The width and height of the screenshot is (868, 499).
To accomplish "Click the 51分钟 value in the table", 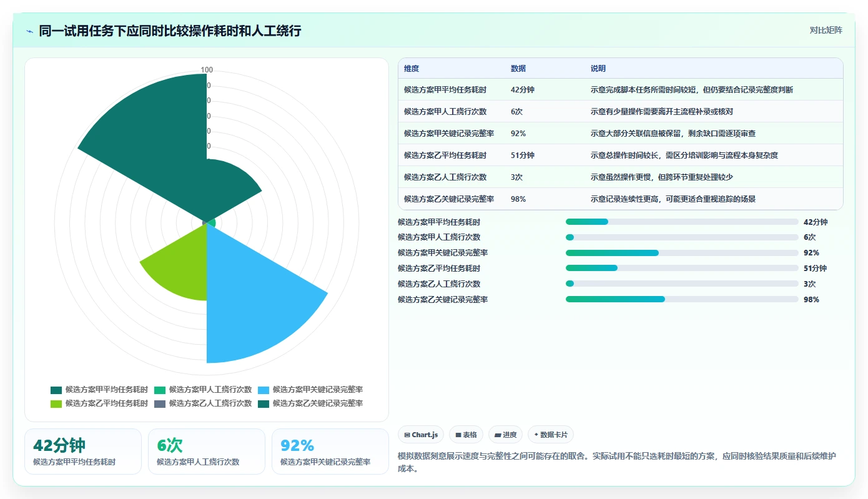I will (523, 156).
